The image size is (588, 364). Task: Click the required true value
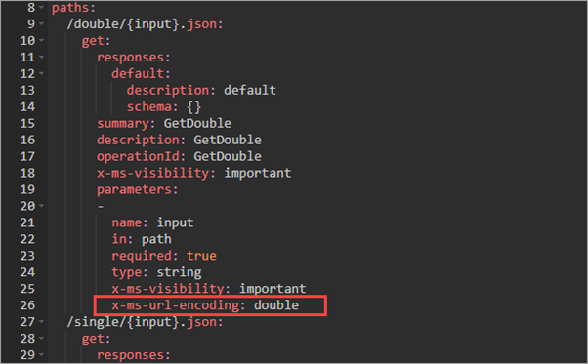202,256
